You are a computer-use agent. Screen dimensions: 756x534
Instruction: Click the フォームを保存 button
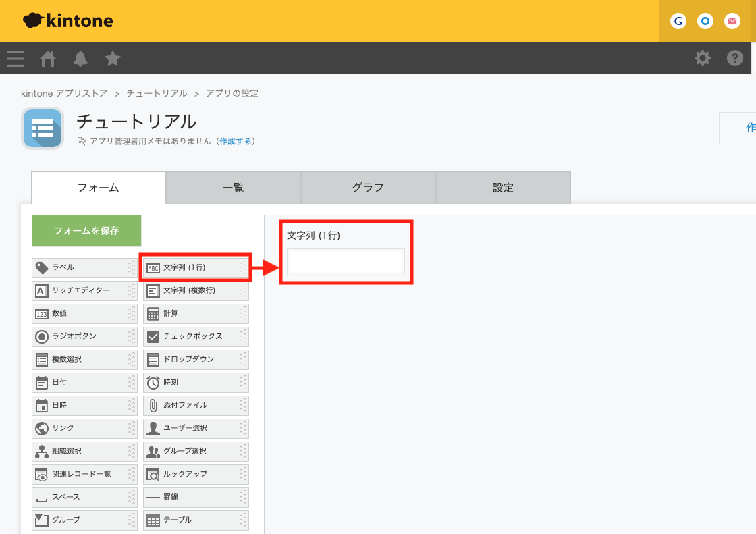pos(86,231)
